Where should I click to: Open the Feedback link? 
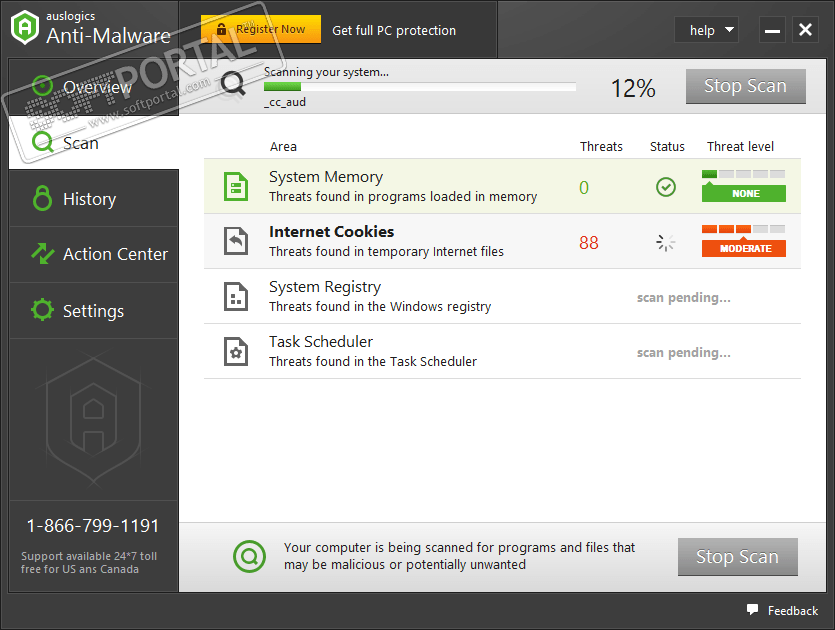792,611
